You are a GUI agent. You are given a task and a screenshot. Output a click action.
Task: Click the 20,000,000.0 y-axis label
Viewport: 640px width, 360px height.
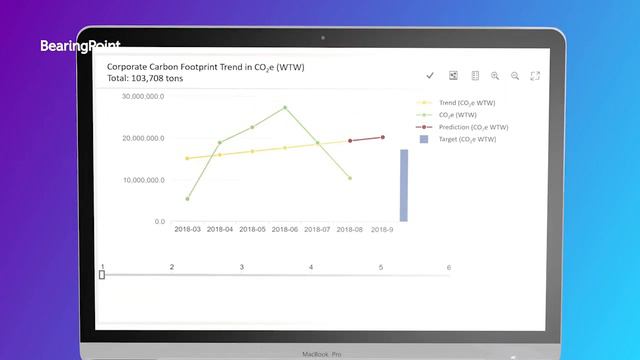tap(143, 138)
